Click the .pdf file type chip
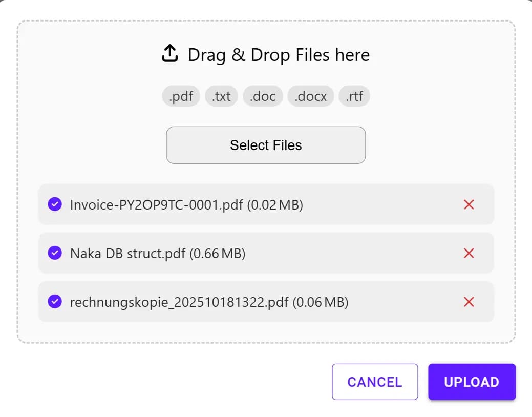This screenshot has width=532, height=417. 181,96
